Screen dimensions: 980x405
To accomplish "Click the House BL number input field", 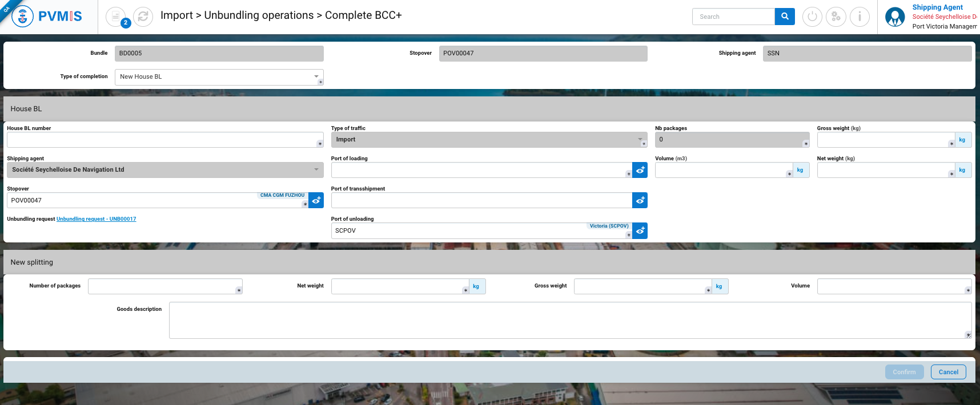I will pos(162,140).
